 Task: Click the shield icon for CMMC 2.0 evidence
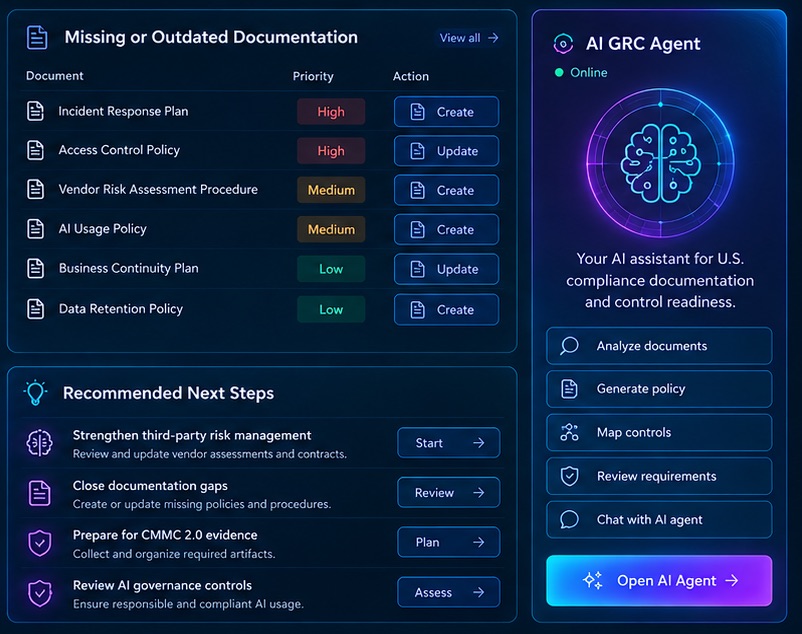[39, 543]
